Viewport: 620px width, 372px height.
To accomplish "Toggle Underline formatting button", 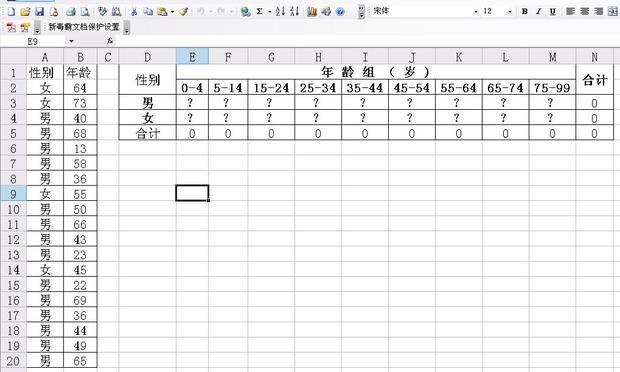I will (553, 11).
